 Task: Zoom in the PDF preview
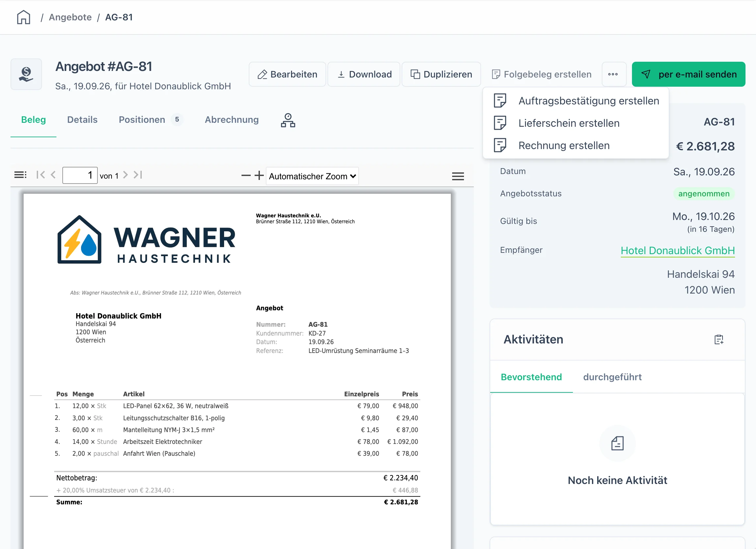(x=259, y=175)
